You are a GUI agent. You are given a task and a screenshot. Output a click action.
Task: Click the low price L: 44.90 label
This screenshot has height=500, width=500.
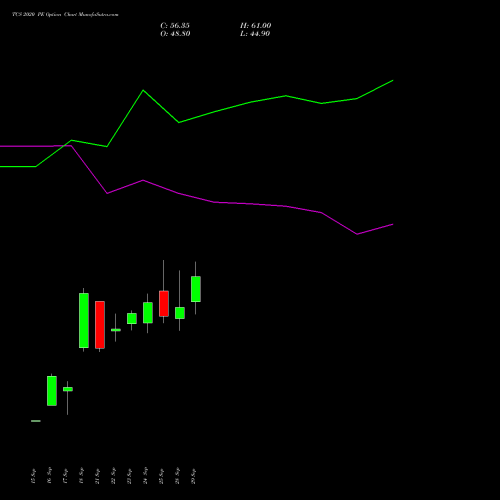tap(255, 34)
